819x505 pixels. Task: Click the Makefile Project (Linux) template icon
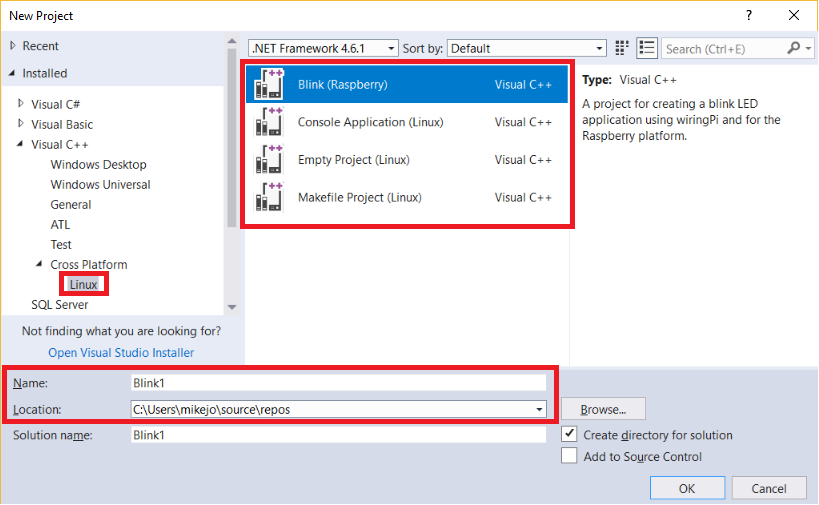(x=268, y=197)
